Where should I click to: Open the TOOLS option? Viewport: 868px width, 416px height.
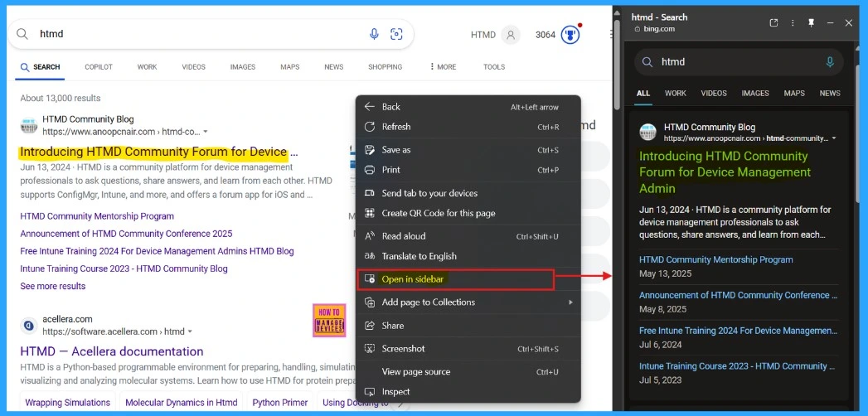pyautogui.click(x=494, y=67)
